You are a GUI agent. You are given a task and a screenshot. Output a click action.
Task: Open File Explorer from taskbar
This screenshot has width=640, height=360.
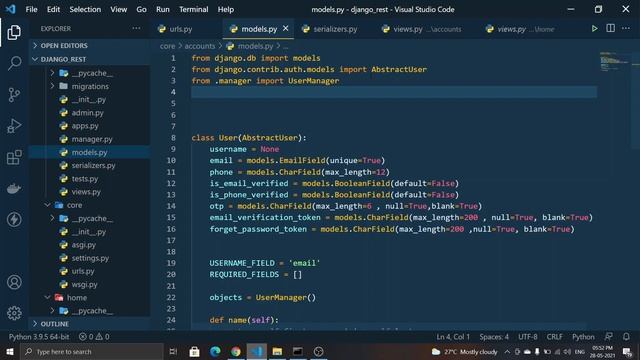pos(277,351)
